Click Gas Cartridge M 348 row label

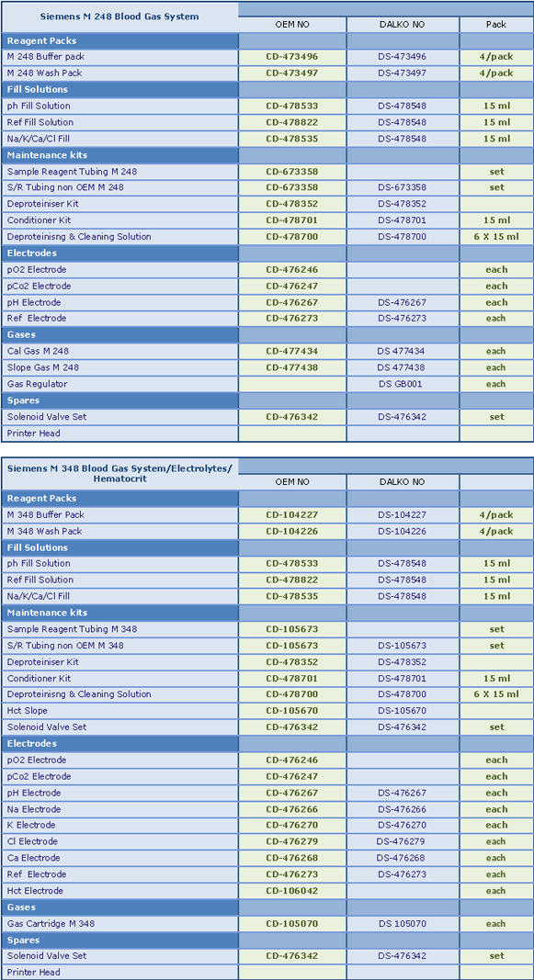(51, 924)
